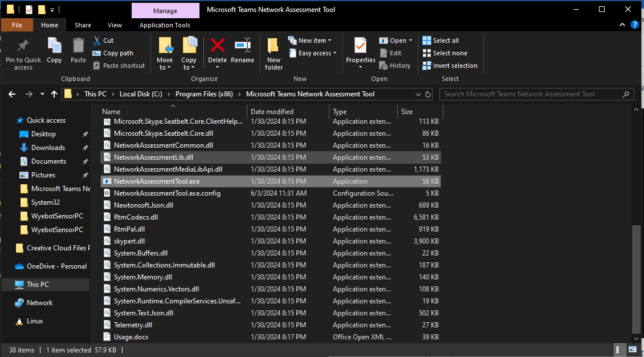Image resolution: width=644 pixels, height=357 pixels.
Task: Open Downloads in Quick access
Action: 48,148
